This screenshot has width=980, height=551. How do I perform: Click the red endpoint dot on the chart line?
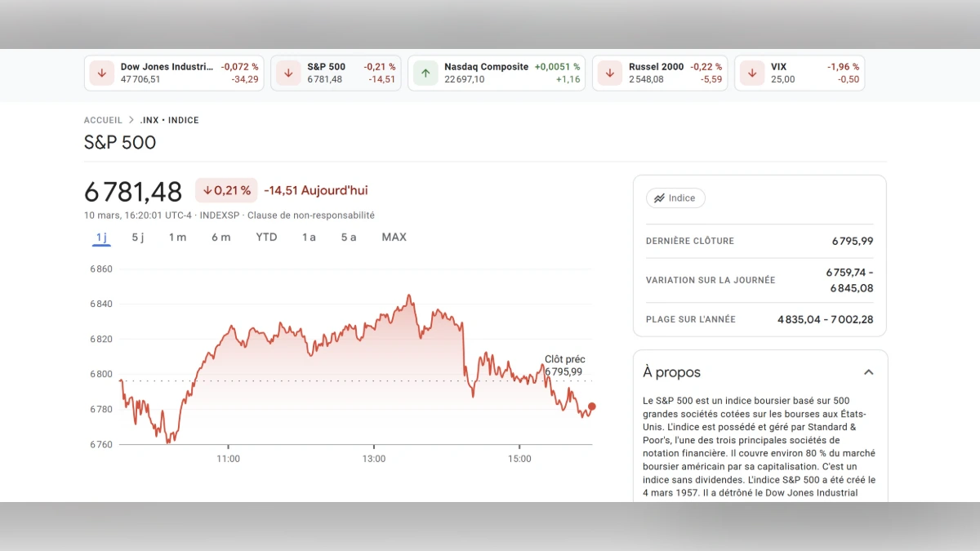click(590, 406)
